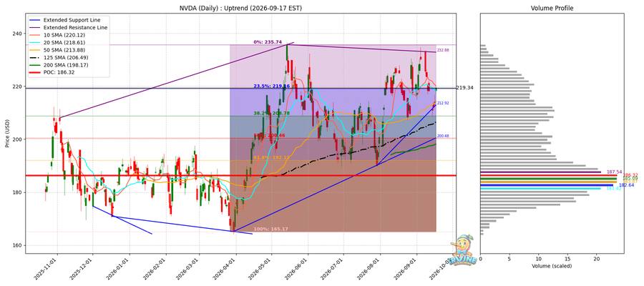Click price axis tick '200'
This screenshot has height=286, width=644.
pyautogui.click(x=18, y=139)
